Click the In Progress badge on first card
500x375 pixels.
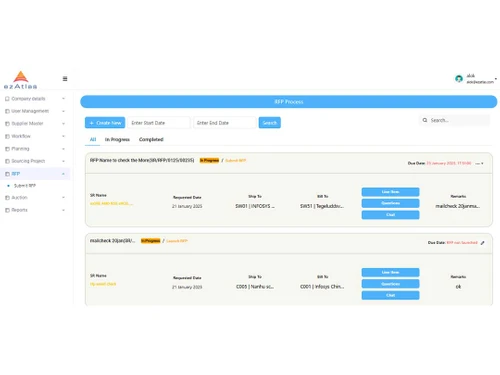click(x=209, y=161)
